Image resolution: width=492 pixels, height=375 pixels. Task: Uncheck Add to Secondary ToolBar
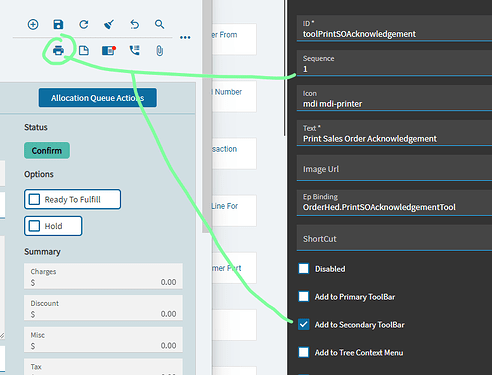pos(304,324)
